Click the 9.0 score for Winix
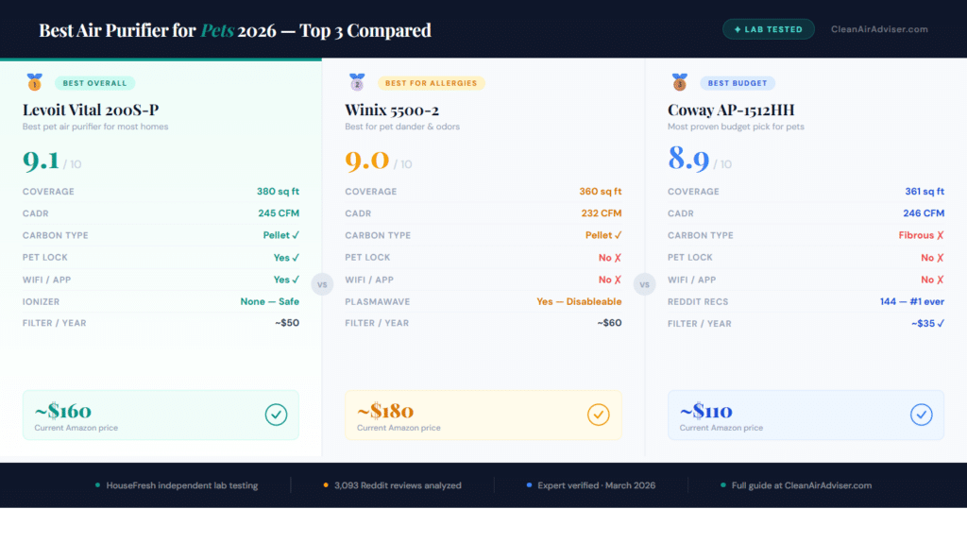 click(367, 161)
